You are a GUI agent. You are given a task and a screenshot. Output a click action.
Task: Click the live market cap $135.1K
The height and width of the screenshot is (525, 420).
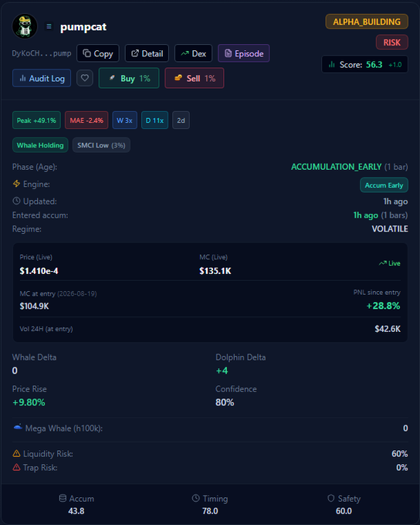click(x=215, y=271)
